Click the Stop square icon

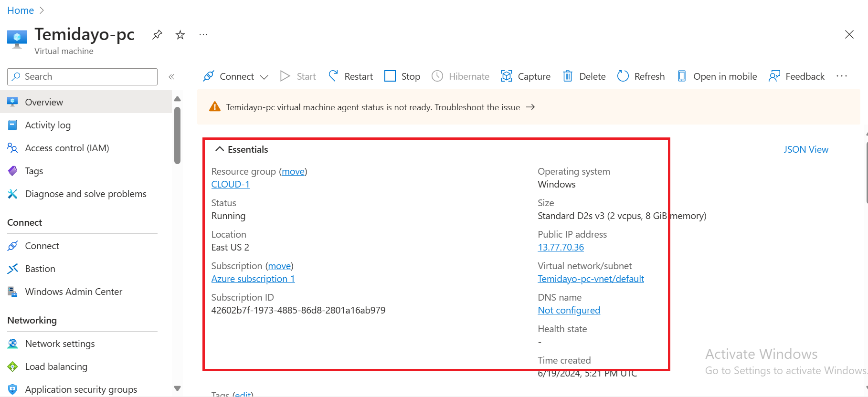390,76
